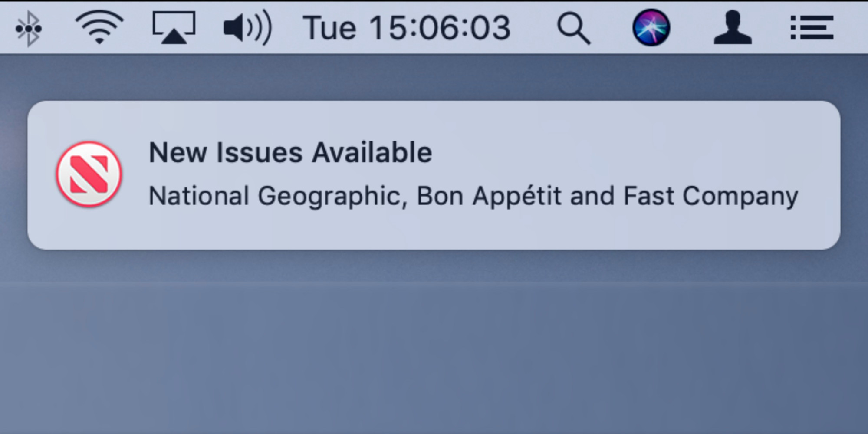Screen dimensions: 868x434
Task: Open Spotlight search magnifying glass
Action: click(x=574, y=28)
